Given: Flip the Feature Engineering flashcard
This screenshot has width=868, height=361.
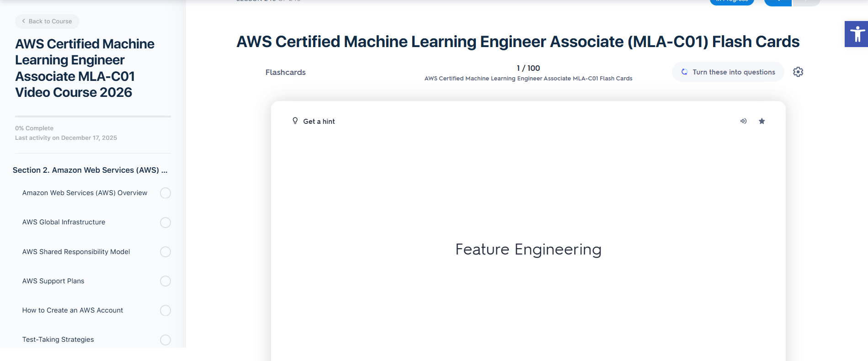Looking at the screenshot, I should click(x=528, y=250).
